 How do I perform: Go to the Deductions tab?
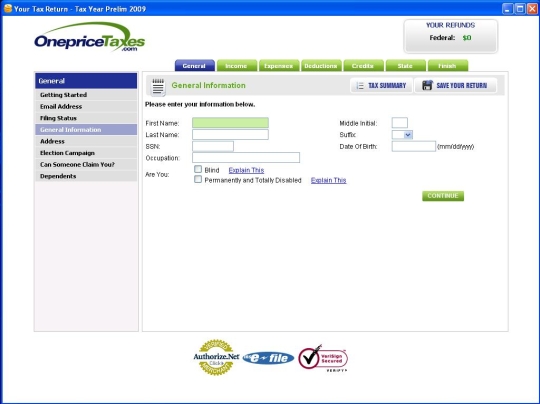click(x=321, y=65)
